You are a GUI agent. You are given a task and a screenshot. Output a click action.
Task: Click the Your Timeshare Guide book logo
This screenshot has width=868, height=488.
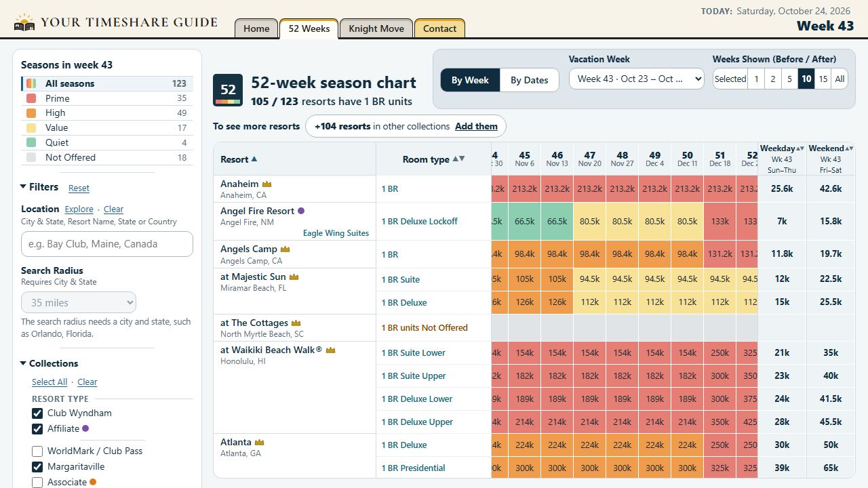pos(24,22)
